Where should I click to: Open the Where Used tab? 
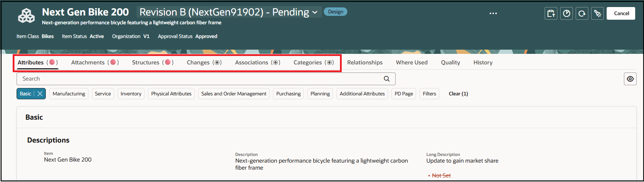411,62
